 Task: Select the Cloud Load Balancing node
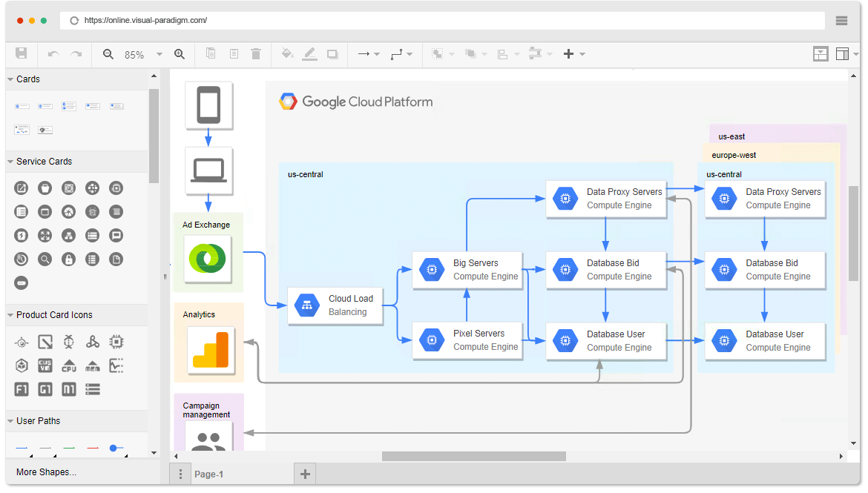pyautogui.click(x=335, y=305)
